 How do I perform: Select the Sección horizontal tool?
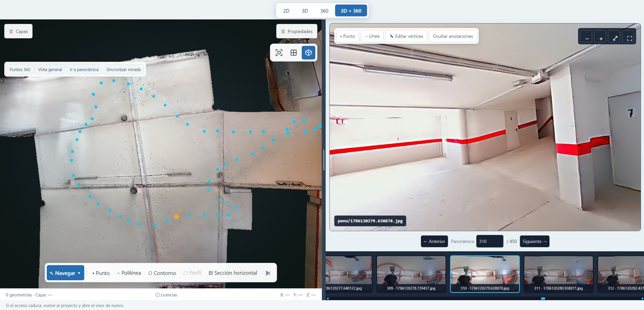(x=233, y=273)
